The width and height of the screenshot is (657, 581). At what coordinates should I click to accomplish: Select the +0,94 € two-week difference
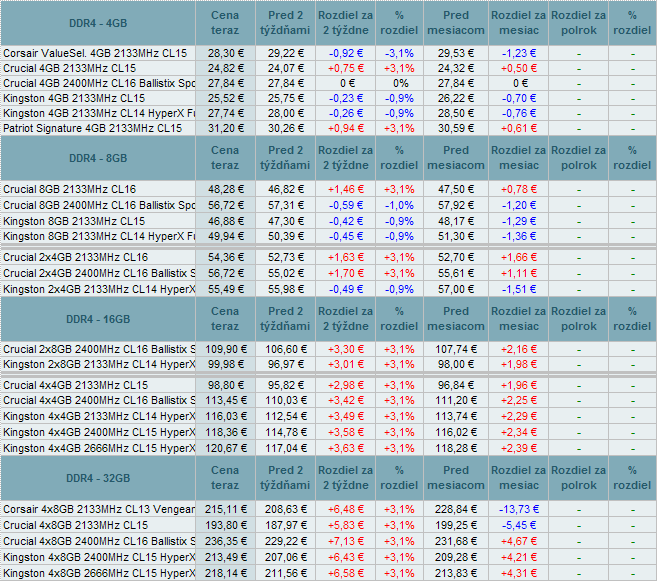point(346,128)
